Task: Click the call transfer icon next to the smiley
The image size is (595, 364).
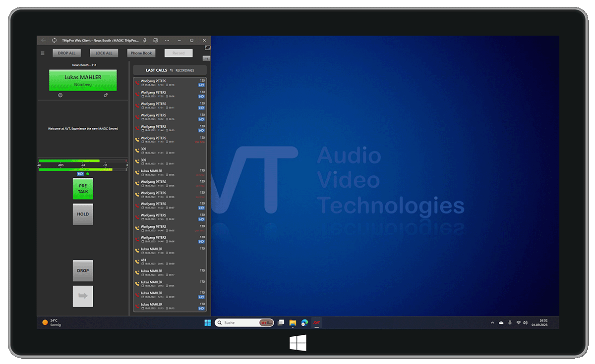Action: pyautogui.click(x=105, y=95)
